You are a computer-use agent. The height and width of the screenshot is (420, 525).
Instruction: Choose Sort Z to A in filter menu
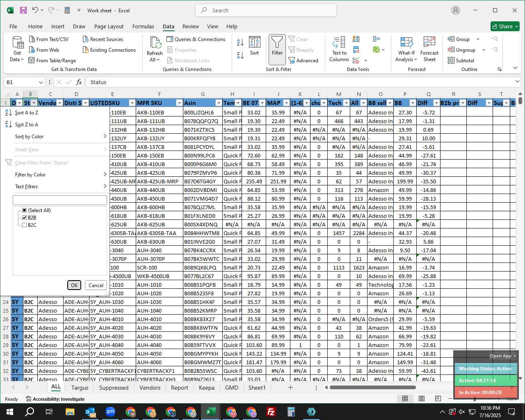tap(26, 124)
